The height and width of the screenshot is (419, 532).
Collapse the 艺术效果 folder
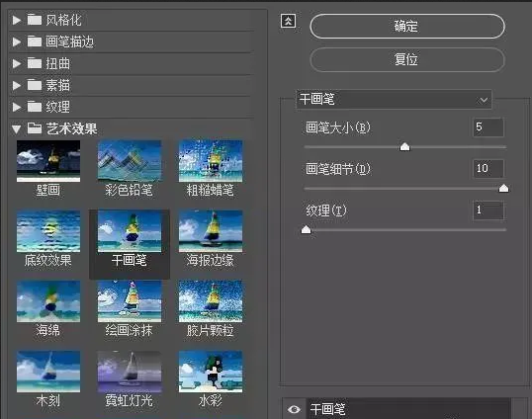tap(16, 128)
